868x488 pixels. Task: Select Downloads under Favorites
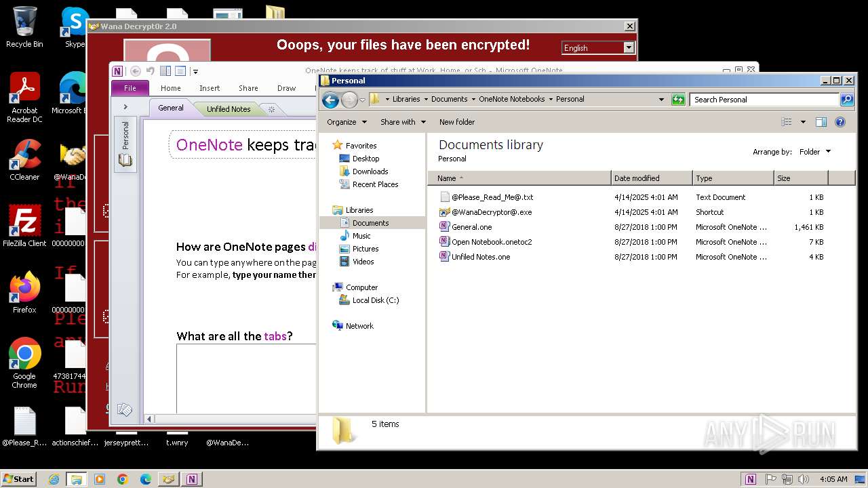click(370, 171)
